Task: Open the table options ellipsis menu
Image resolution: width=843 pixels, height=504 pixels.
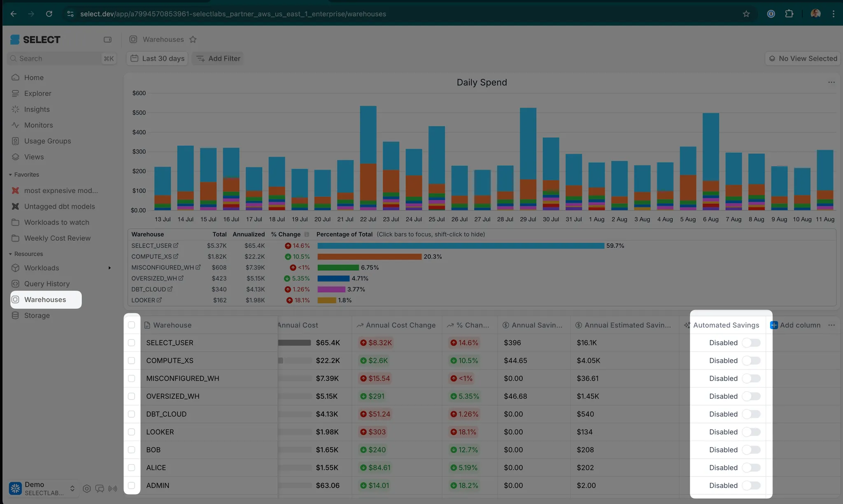Action: [831, 325]
